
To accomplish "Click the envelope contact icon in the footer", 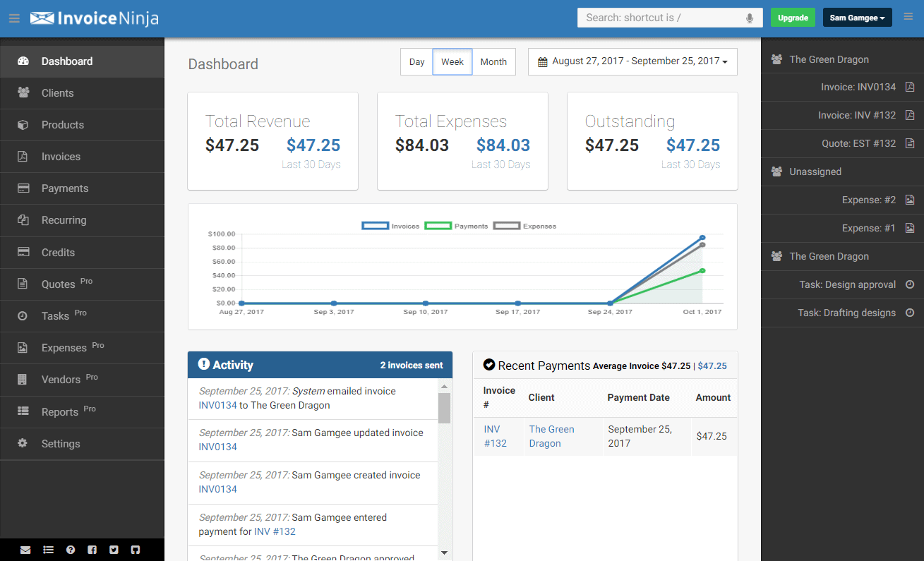I will tap(25, 550).
